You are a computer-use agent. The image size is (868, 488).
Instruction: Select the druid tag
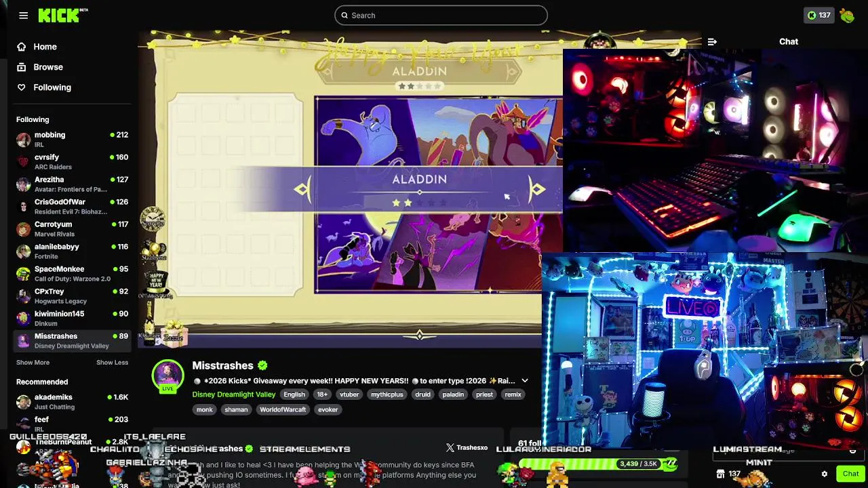click(422, 394)
